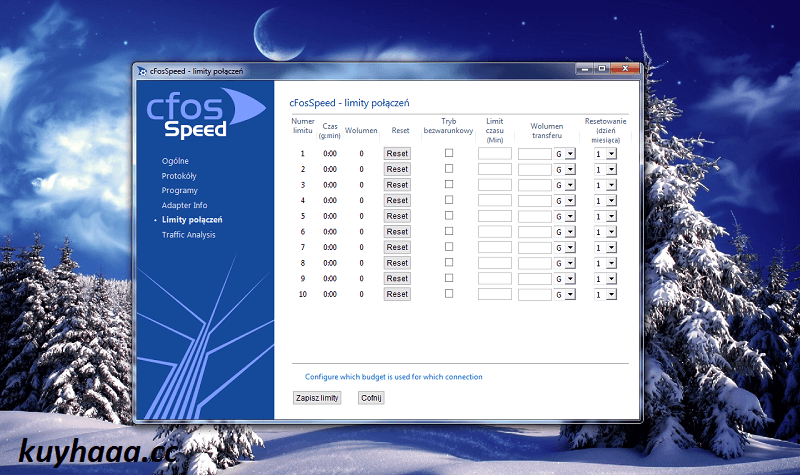Focus Wolumen transferu field in row 9

click(x=535, y=279)
